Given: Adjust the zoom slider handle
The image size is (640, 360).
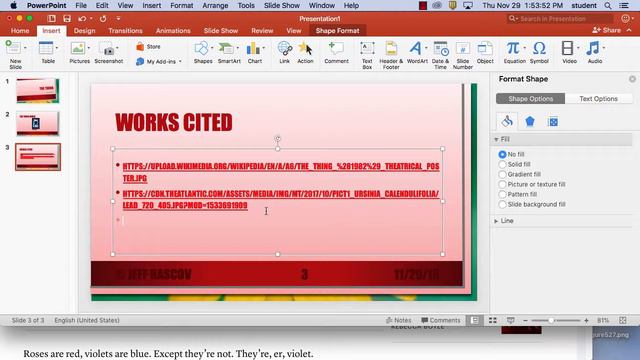Looking at the screenshot, I should click(551, 321).
